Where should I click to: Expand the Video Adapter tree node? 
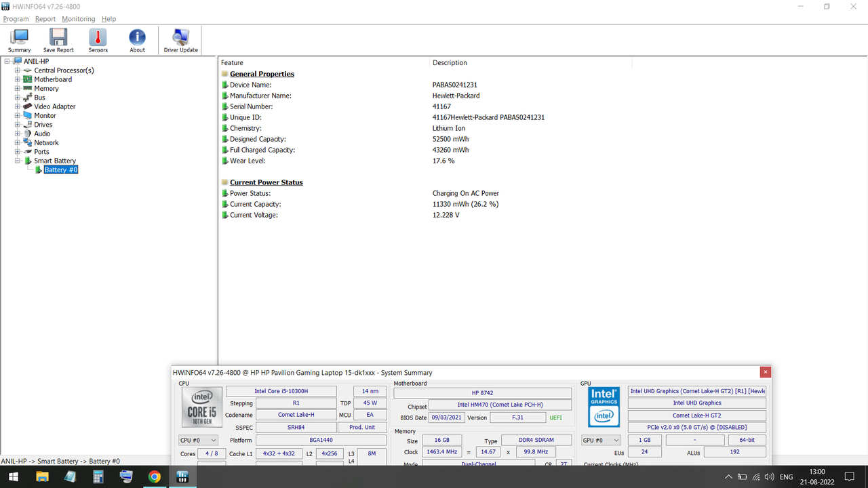pos(18,106)
